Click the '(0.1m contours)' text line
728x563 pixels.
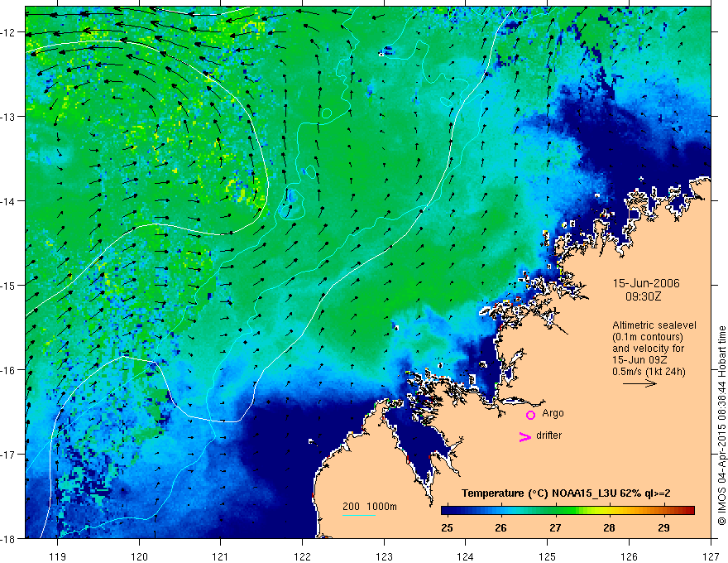(648, 337)
